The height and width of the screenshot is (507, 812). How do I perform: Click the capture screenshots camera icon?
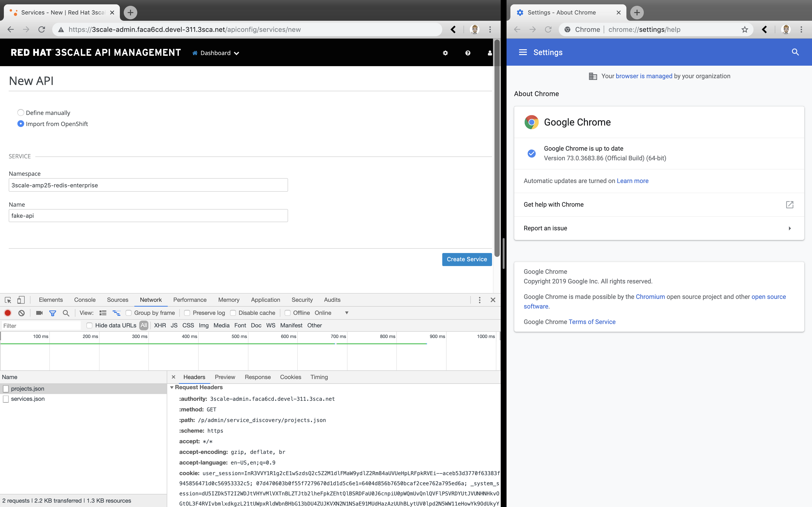(x=39, y=313)
